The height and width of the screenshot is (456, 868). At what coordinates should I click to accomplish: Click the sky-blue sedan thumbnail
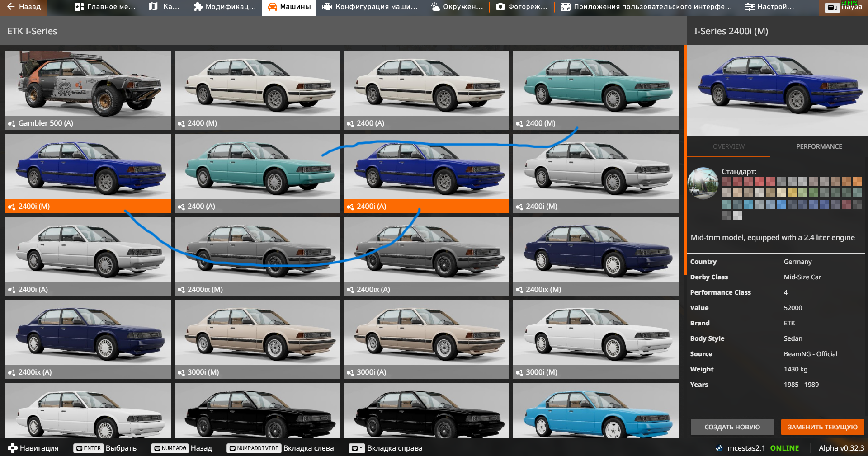pyautogui.click(x=596, y=410)
